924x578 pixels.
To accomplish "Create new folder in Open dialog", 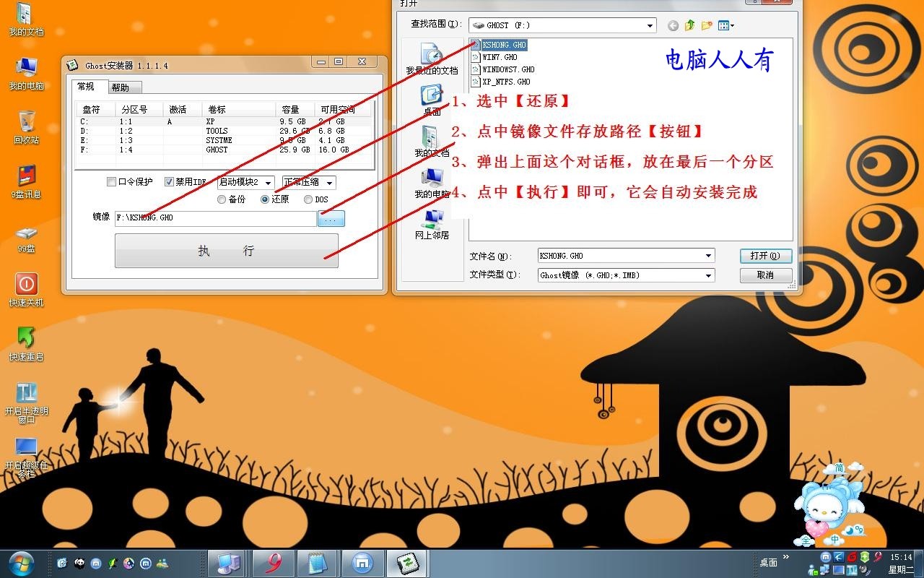I will pos(706,25).
